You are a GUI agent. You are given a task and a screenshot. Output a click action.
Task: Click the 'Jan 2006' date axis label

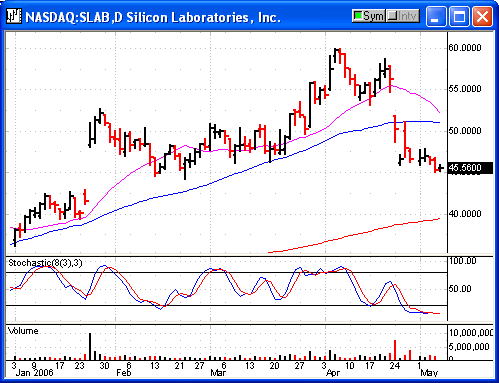pos(34,373)
